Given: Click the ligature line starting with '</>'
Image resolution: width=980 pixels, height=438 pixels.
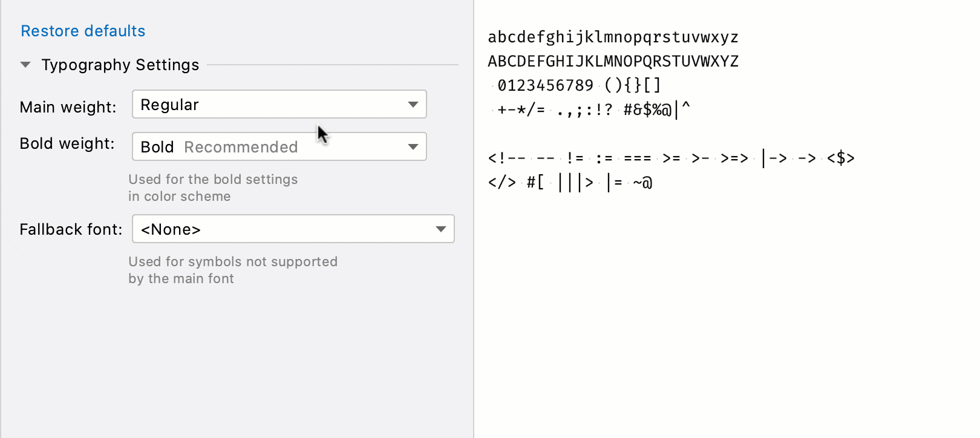Looking at the screenshot, I should tap(570, 183).
